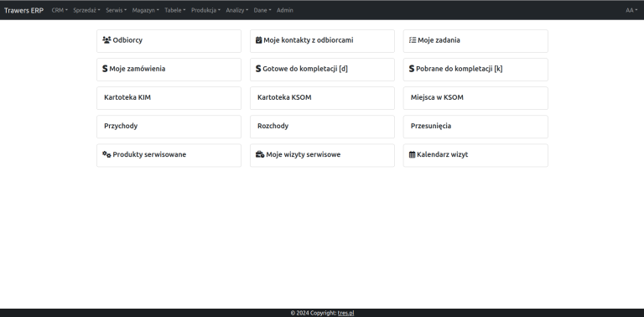Expand the CRM dropdown menu
Viewport: 644px width, 317px height.
(x=60, y=10)
